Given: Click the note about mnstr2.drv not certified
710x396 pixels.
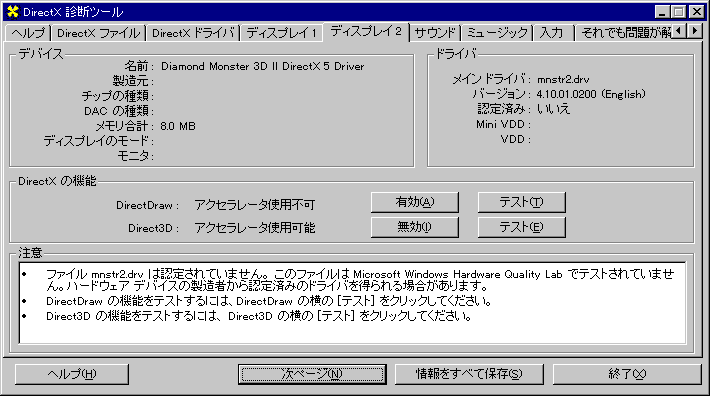Looking at the screenshot, I should click(360, 280).
